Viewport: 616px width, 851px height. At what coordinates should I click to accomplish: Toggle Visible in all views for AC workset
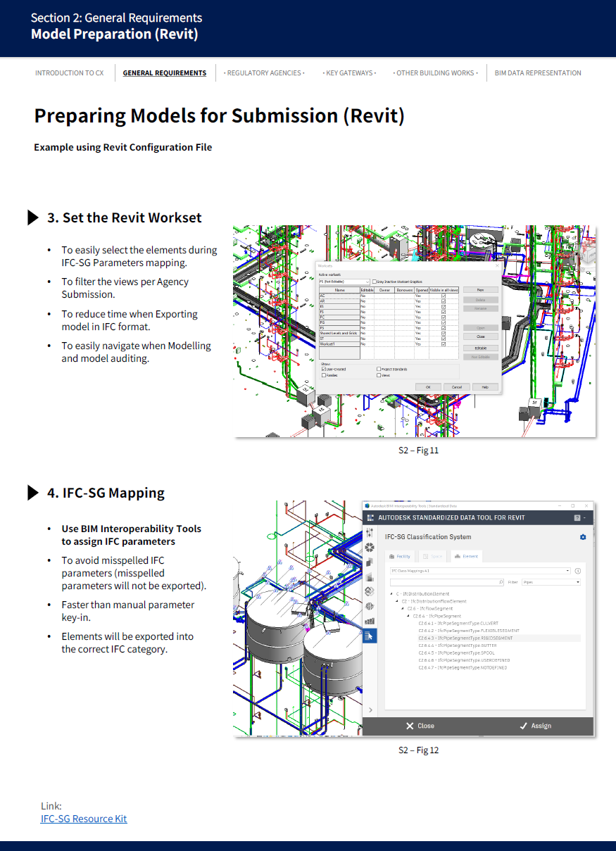[444, 296]
